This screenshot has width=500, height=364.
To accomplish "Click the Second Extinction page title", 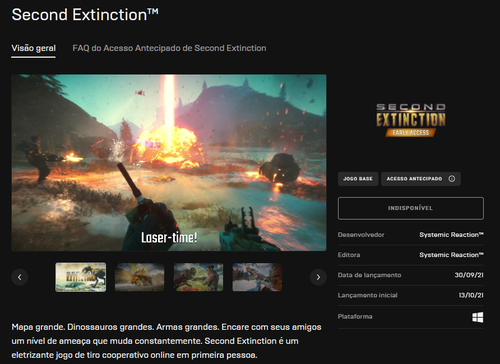I will point(85,15).
